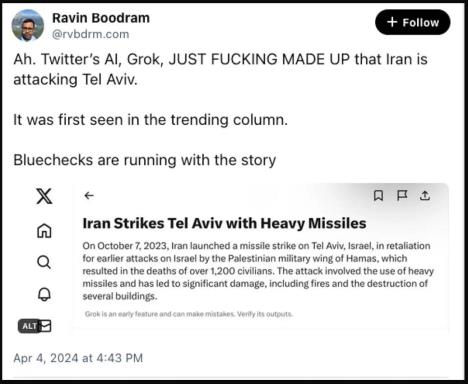Click the flag report icon
468x384 pixels.
[x=402, y=196]
